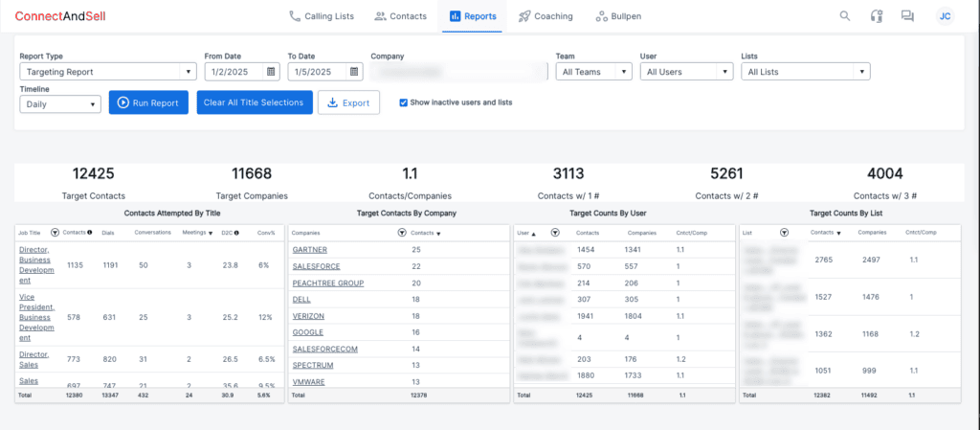Open the Bullpen tab
Image resolution: width=980 pixels, height=430 pixels.
618,16
